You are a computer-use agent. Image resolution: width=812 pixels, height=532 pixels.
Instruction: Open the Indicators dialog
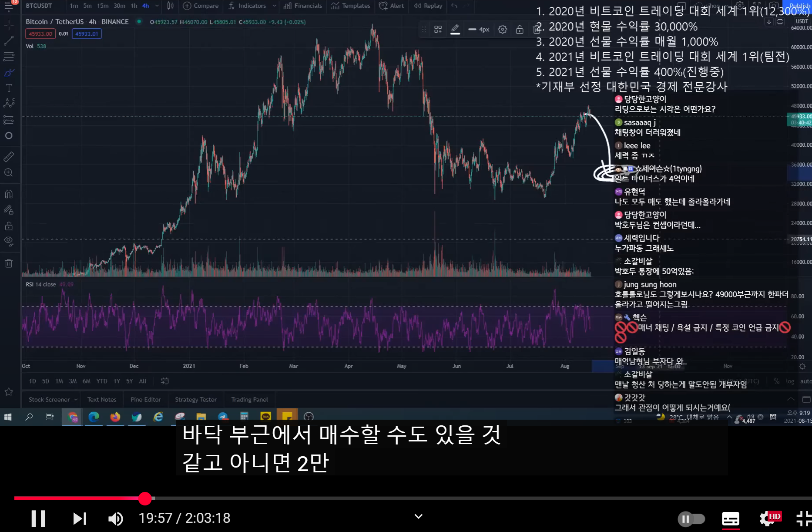click(x=247, y=6)
